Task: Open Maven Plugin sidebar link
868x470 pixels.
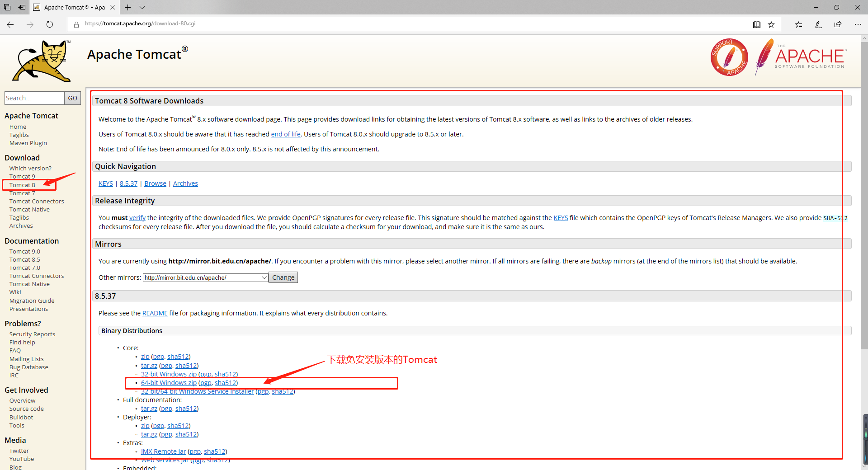Action: pos(28,143)
